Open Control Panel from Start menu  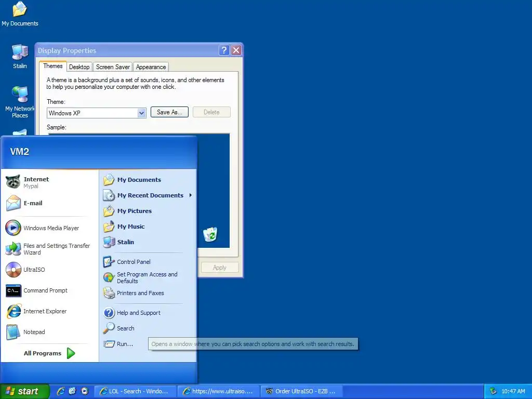pyautogui.click(x=148, y=262)
